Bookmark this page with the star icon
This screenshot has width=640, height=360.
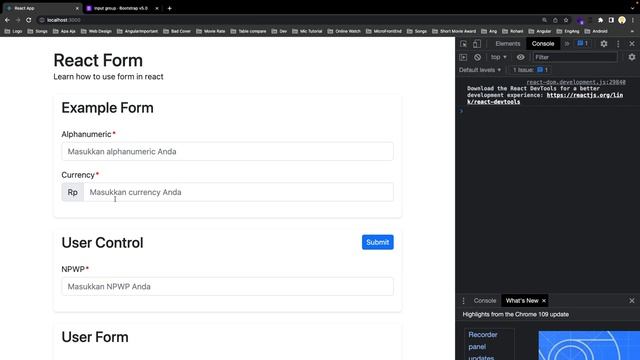pyautogui.click(x=566, y=20)
